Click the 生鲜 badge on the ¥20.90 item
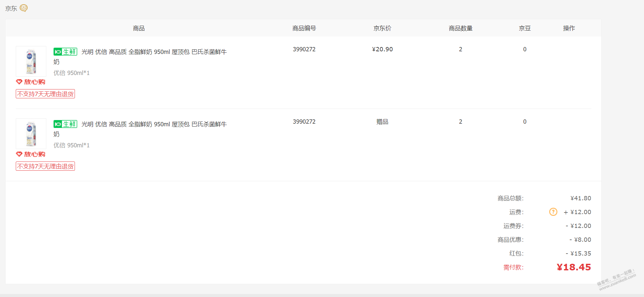The image size is (644, 297). pyautogui.click(x=65, y=52)
